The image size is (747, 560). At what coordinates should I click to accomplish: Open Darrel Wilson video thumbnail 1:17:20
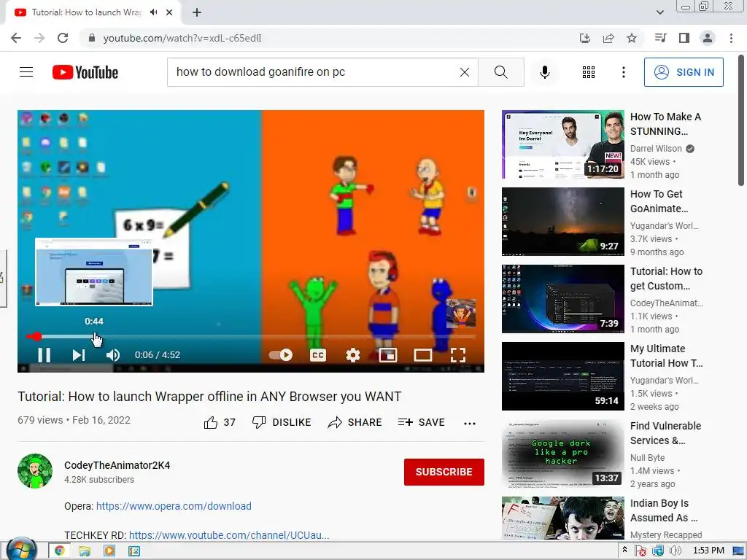[x=562, y=144]
